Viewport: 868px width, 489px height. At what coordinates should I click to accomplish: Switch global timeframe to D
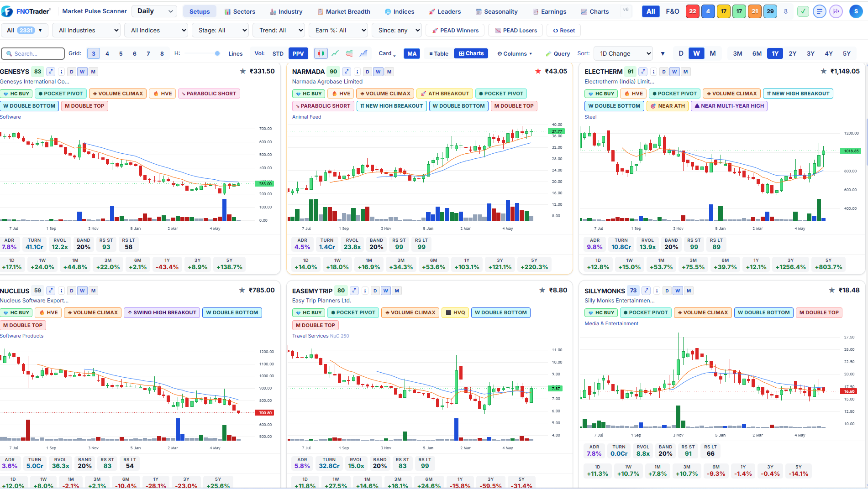(681, 53)
